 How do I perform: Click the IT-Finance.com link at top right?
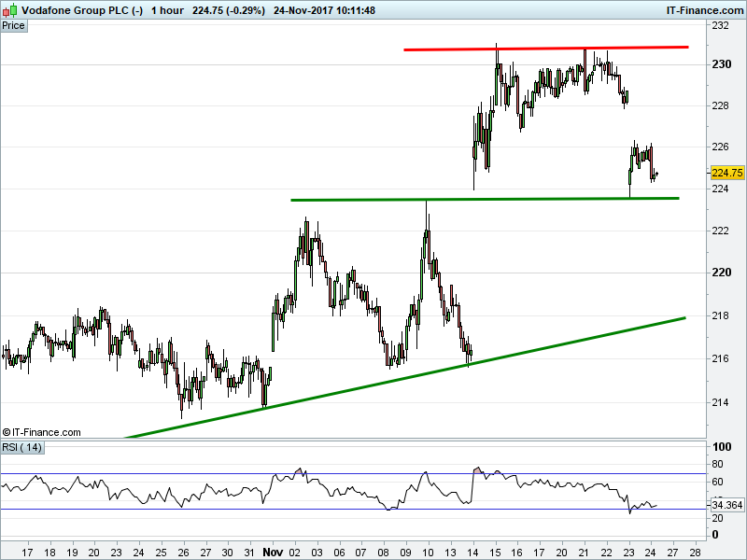click(x=704, y=10)
